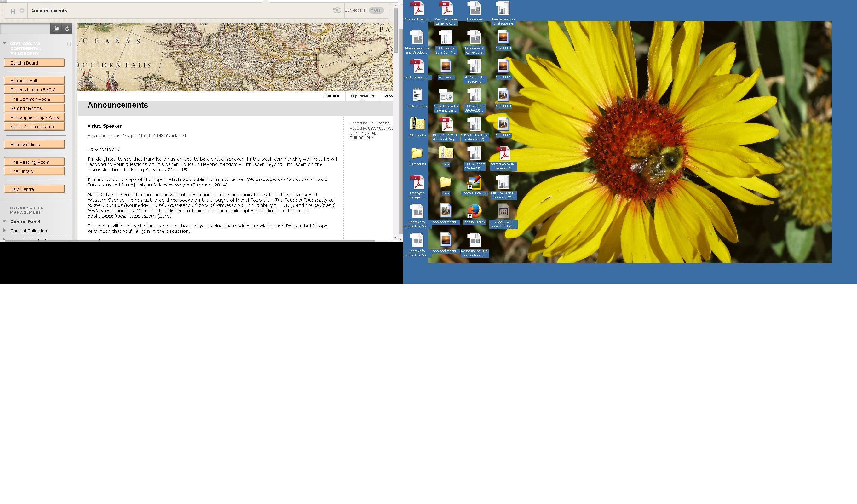Open the Bulletin Board menu button
Screen dimensions: 857x504
(x=34, y=63)
